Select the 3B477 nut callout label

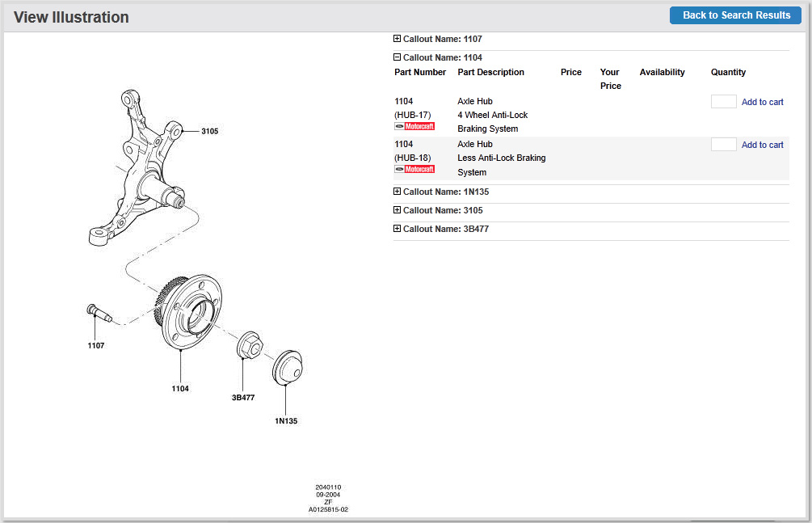pos(243,398)
